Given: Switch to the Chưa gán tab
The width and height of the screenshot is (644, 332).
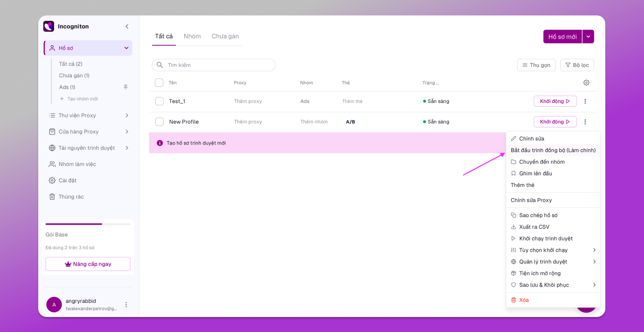Looking at the screenshot, I should tap(225, 36).
